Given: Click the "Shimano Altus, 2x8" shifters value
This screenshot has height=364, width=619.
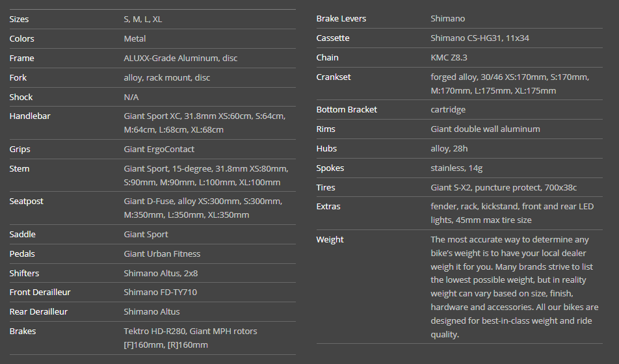Looking at the screenshot, I should pyautogui.click(x=160, y=273).
